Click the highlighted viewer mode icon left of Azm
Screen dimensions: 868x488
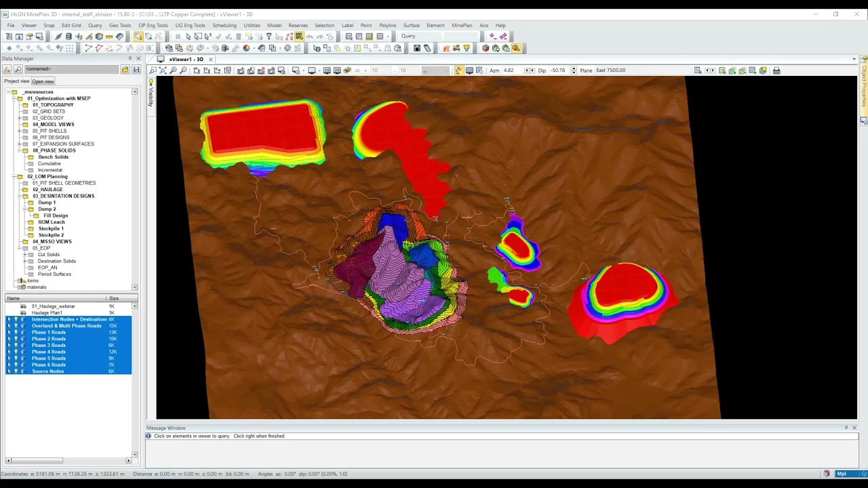point(458,70)
